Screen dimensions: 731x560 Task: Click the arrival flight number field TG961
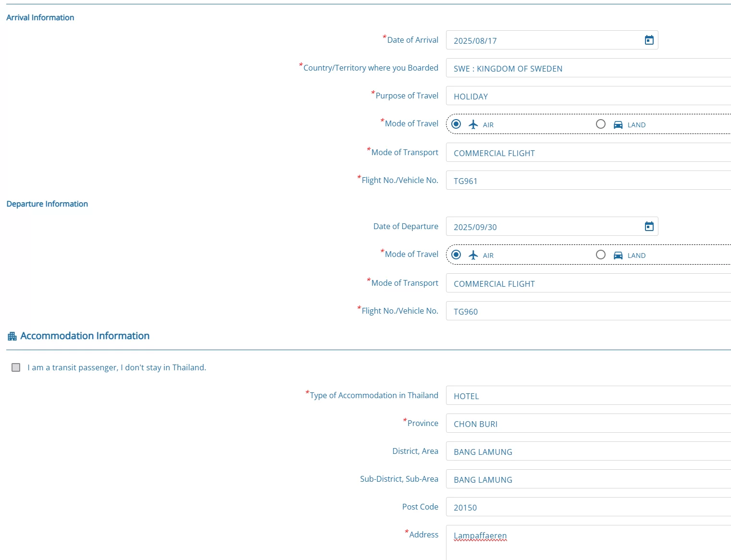click(x=587, y=181)
